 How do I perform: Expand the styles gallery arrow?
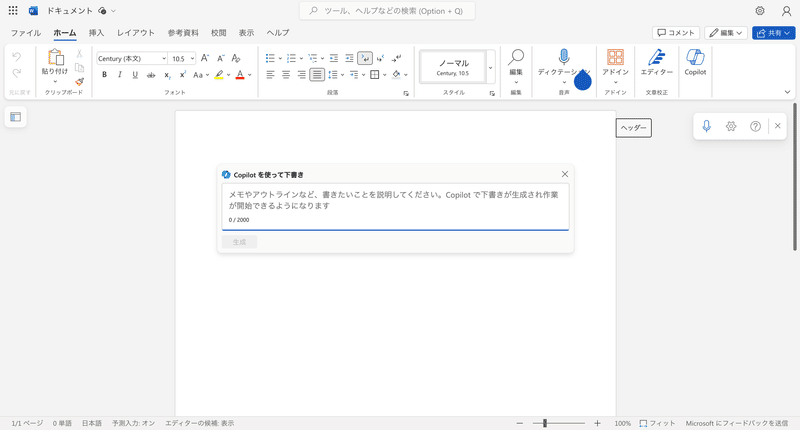[x=491, y=68]
